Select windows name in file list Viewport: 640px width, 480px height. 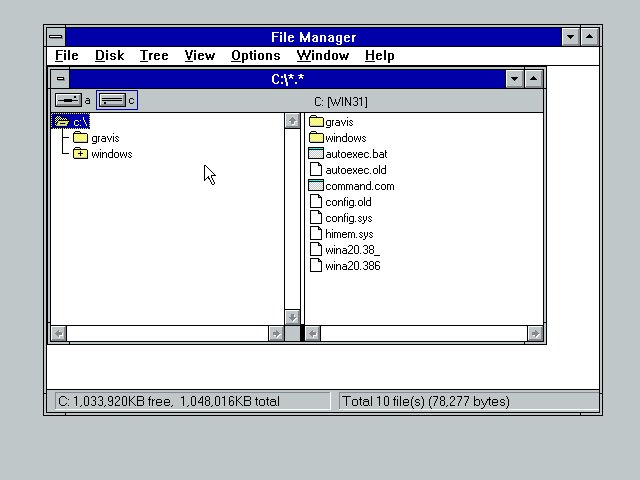tap(346, 138)
